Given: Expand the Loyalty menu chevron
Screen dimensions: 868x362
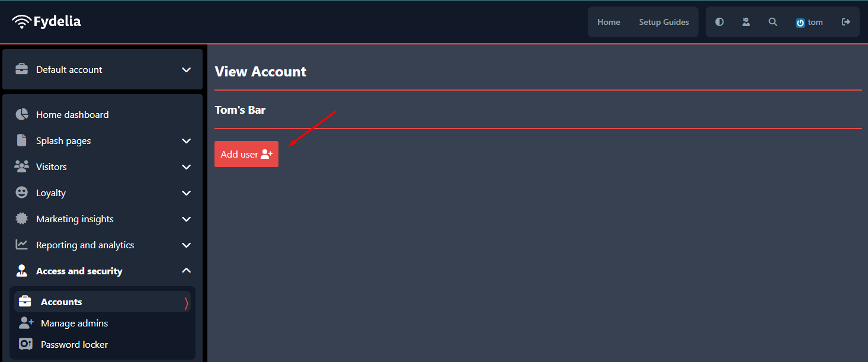Looking at the screenshot, I should coord(186,193).
